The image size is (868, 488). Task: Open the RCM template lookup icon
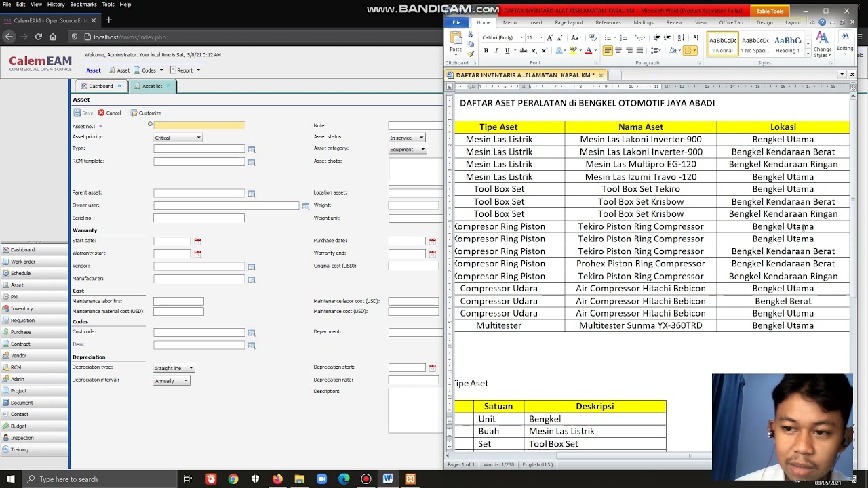point(252,162)
